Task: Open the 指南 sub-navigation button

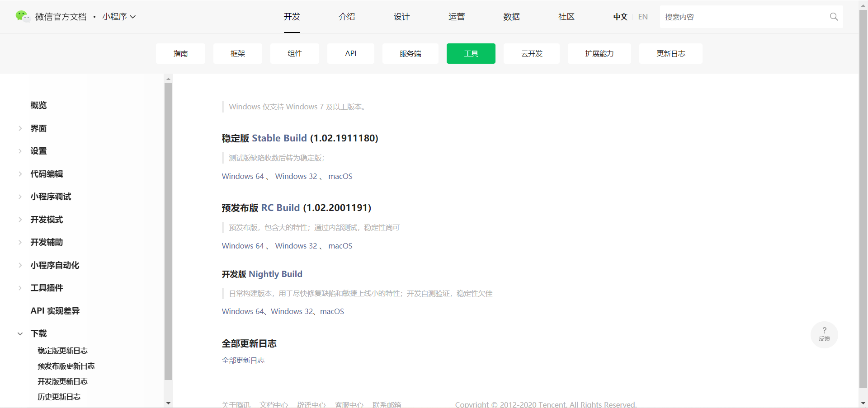Action: pyautogui.click(x=180, y=53)
